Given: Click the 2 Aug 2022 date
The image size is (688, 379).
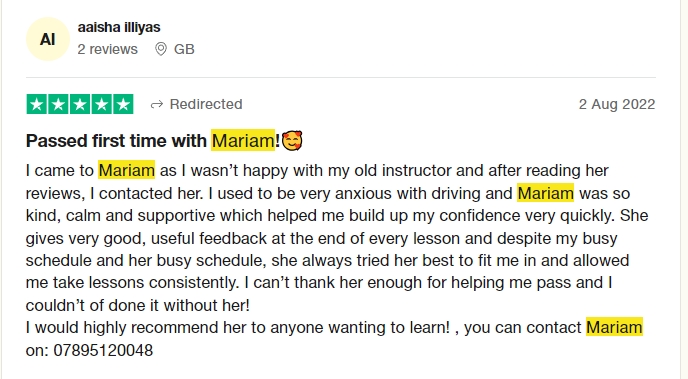Looking at the screenshot, I should [617, 104].
